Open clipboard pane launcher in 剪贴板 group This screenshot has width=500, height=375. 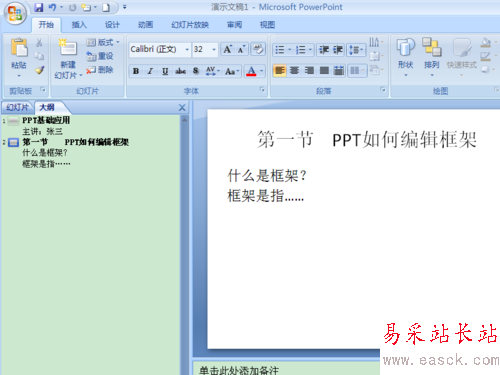tap(42, 89)
